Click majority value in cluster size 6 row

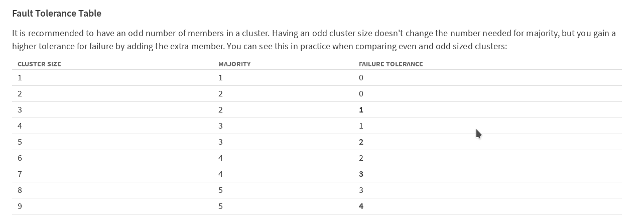(220, 158)
